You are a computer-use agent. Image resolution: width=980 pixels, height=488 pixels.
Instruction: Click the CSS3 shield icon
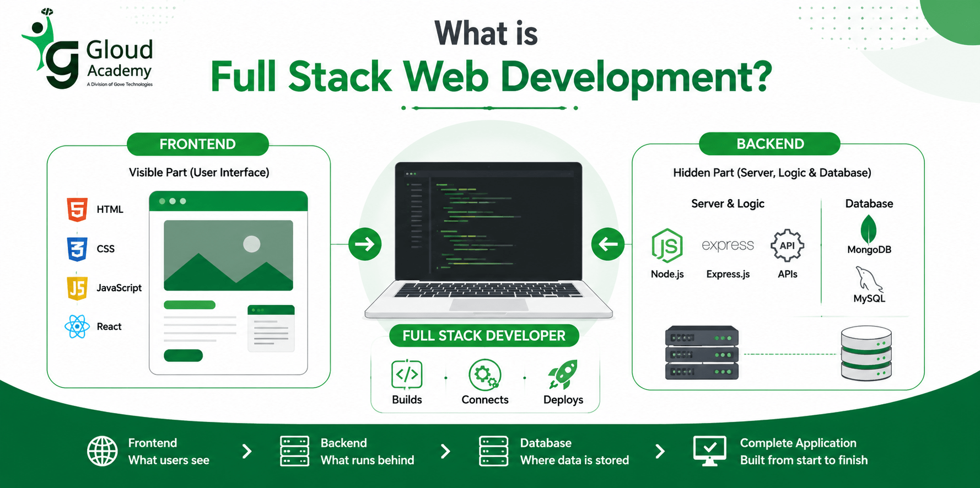(77, 249)
